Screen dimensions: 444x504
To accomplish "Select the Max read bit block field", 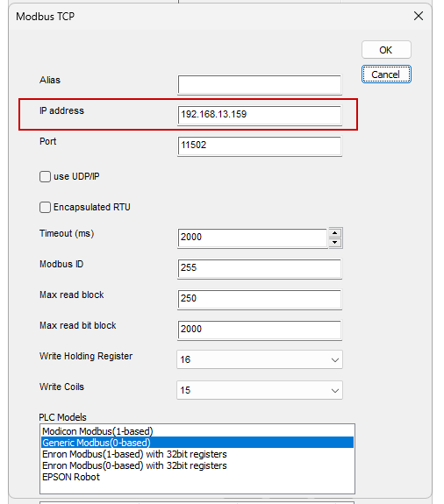I will 260,330.
